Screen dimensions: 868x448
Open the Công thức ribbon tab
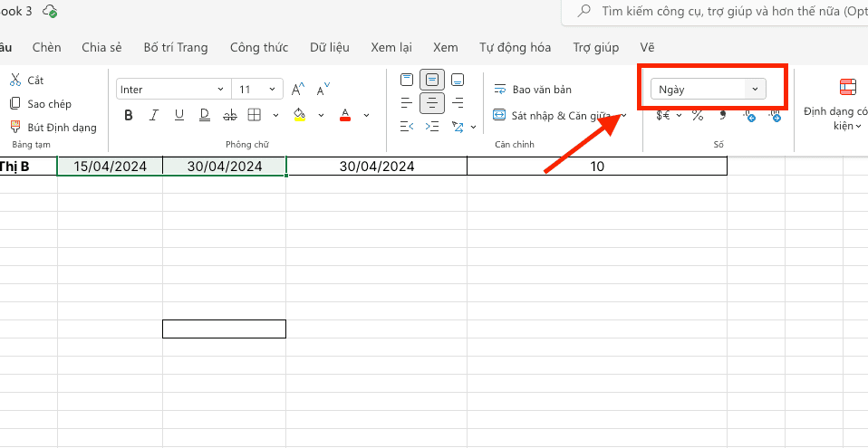click(x=259, y=48)
